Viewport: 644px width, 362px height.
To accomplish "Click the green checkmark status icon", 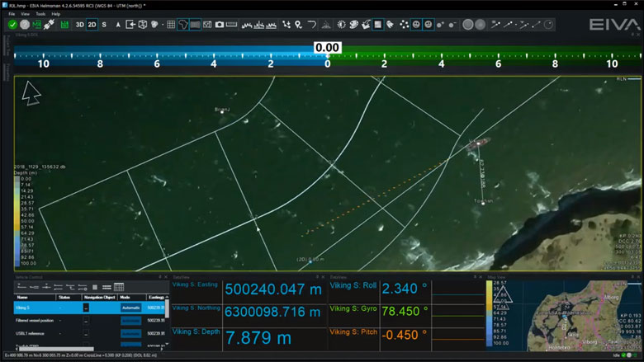I will (x=13, y=25).
